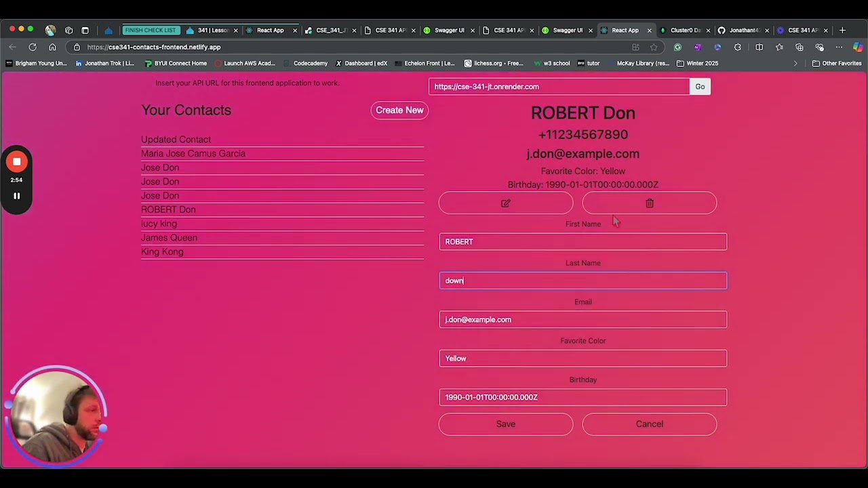Click the browser back arrow
Viewport: 868px width, 488px height.
click(13, 47)
